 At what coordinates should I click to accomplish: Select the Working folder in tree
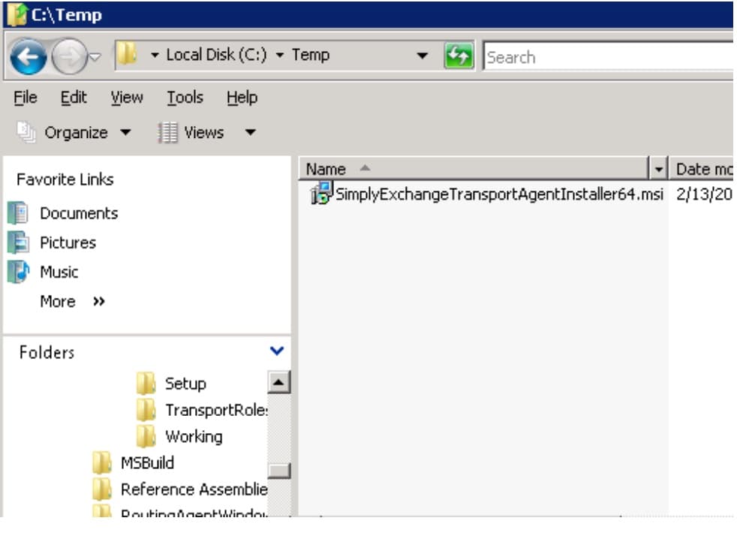193,436
